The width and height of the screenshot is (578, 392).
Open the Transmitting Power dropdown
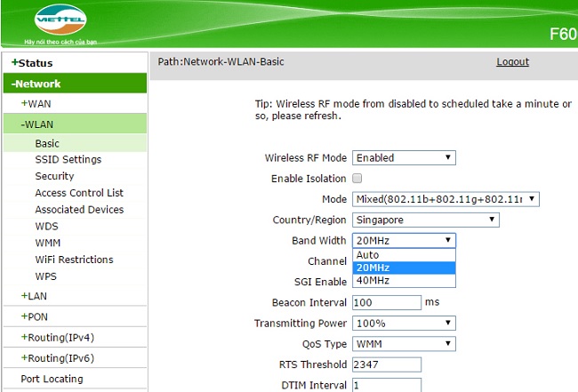point(404,323)
